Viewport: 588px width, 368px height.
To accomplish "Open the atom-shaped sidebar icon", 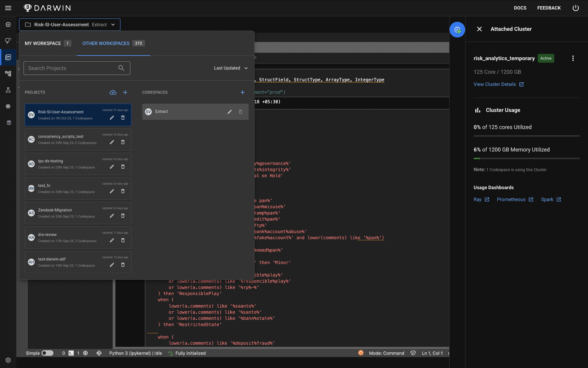I will coord(8,106).
